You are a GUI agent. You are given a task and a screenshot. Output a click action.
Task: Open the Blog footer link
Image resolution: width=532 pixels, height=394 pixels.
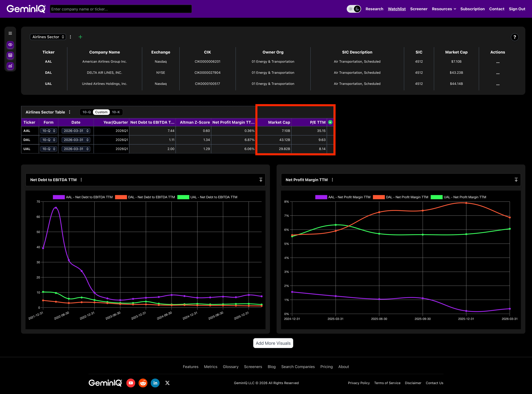point(272,367)
